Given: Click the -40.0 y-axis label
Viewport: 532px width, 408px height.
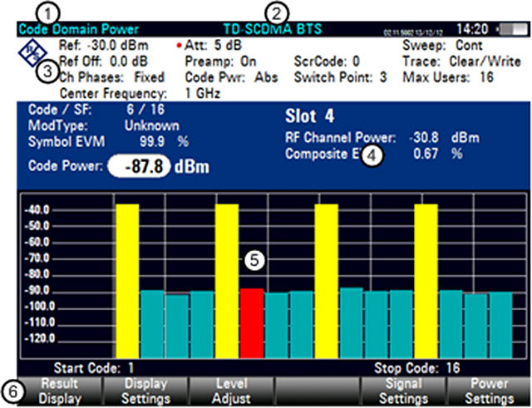Looking at the screenshot, I should click(x=37, y=210).
